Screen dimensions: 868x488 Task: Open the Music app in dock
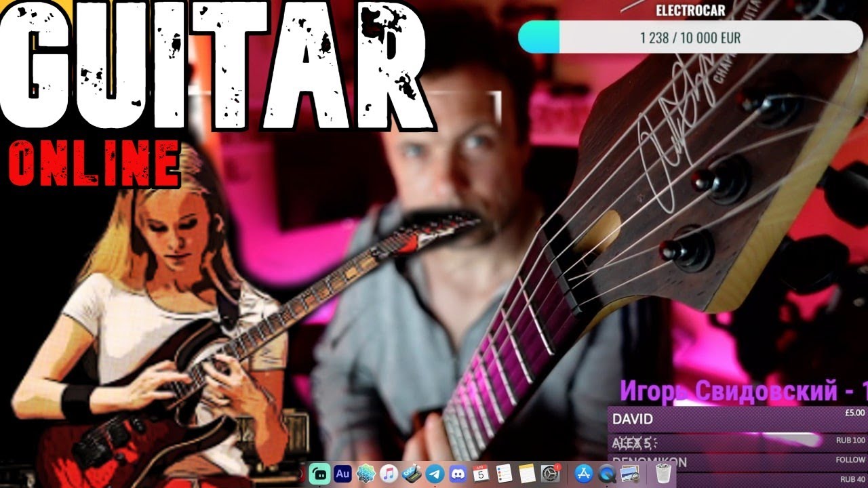(389, 474)
